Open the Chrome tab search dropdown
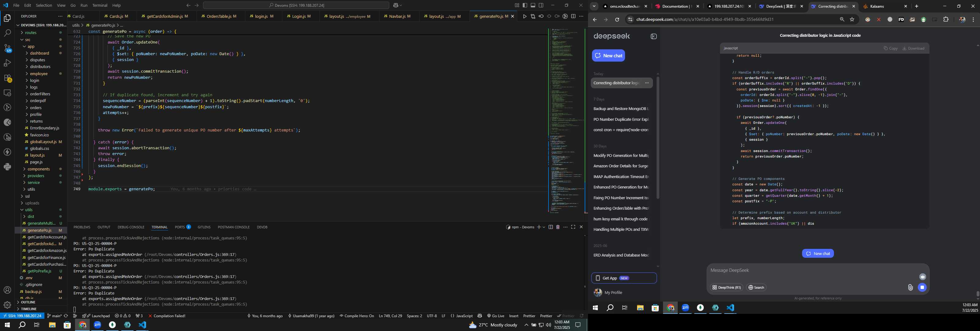The height and width of the screenshot is (331, 980). click(x=594, y=6)
